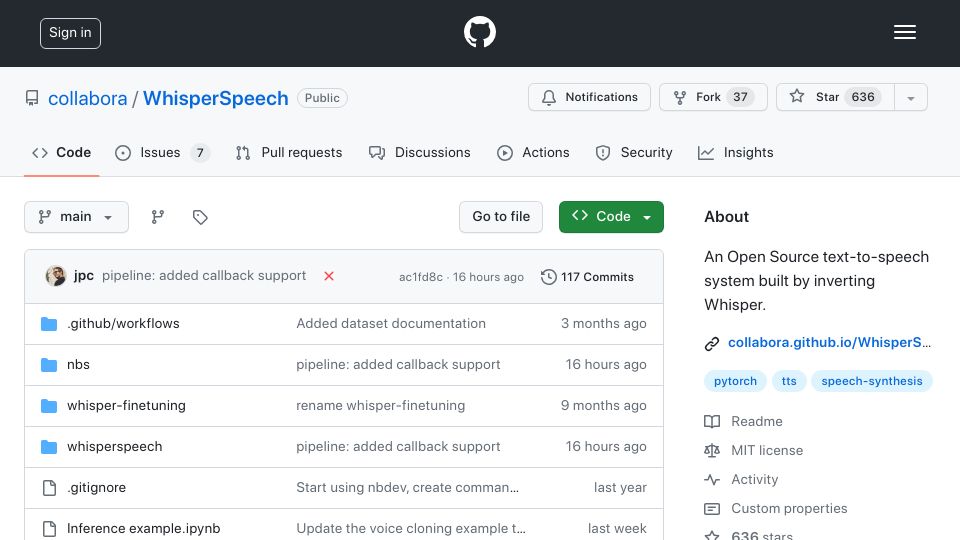
Task: Open 'Added dataset documentation' commit message
Action: click(x=391, y=323)
